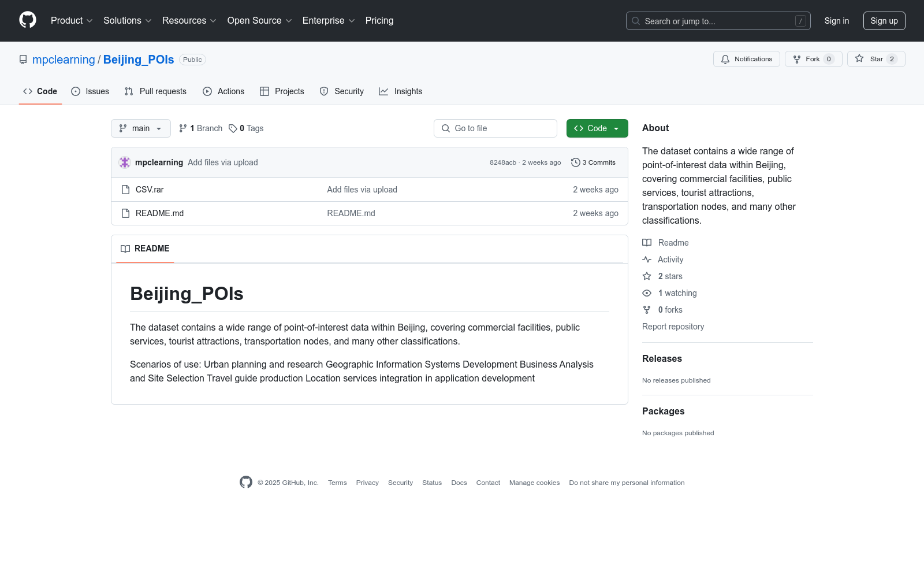Screen dimensions: 924x578
Task: Click the Sign up button
Action: click(x=884, y=21)
